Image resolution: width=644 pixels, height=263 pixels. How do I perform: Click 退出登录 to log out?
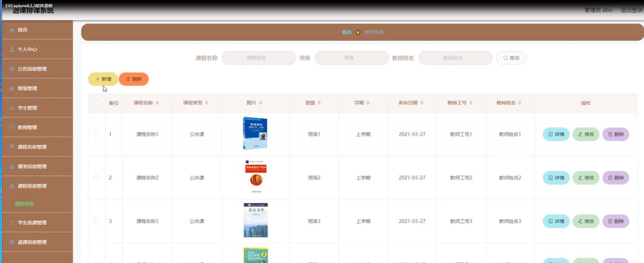[x=632, y=10]
